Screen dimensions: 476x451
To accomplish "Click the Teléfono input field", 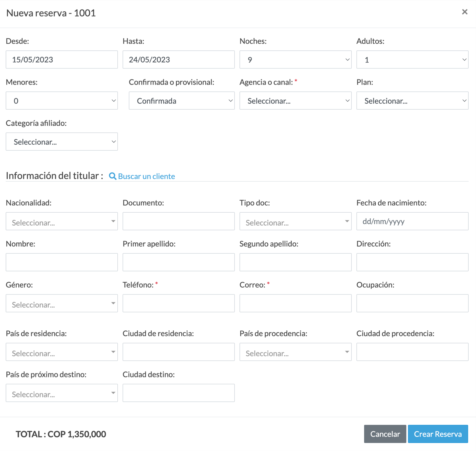I will pos(178,303).
